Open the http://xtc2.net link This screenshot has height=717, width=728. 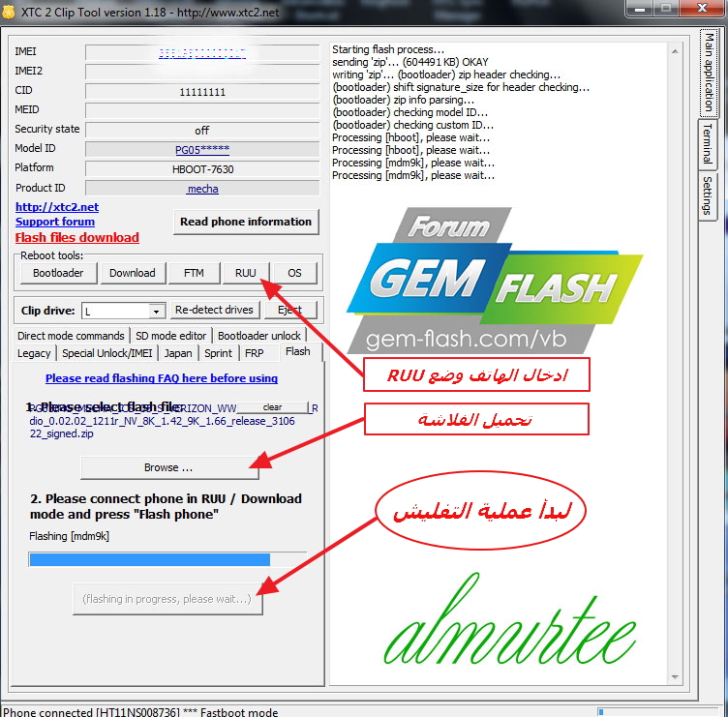click(x=57, y=207)
